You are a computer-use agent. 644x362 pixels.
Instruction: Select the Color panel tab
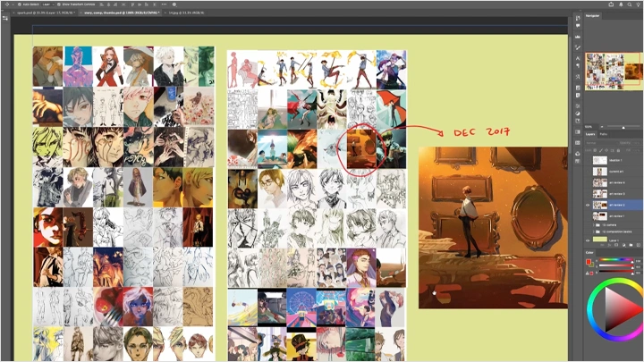589,252
